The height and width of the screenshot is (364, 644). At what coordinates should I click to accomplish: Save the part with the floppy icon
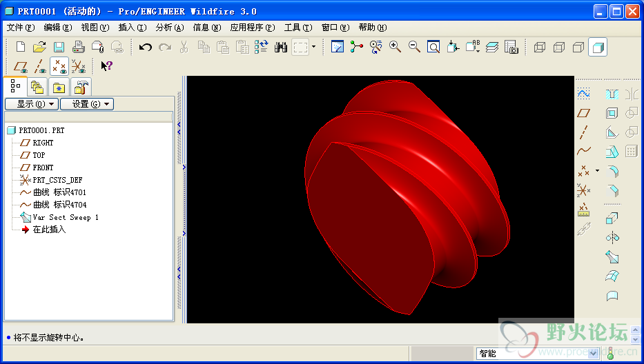(59, 47)
